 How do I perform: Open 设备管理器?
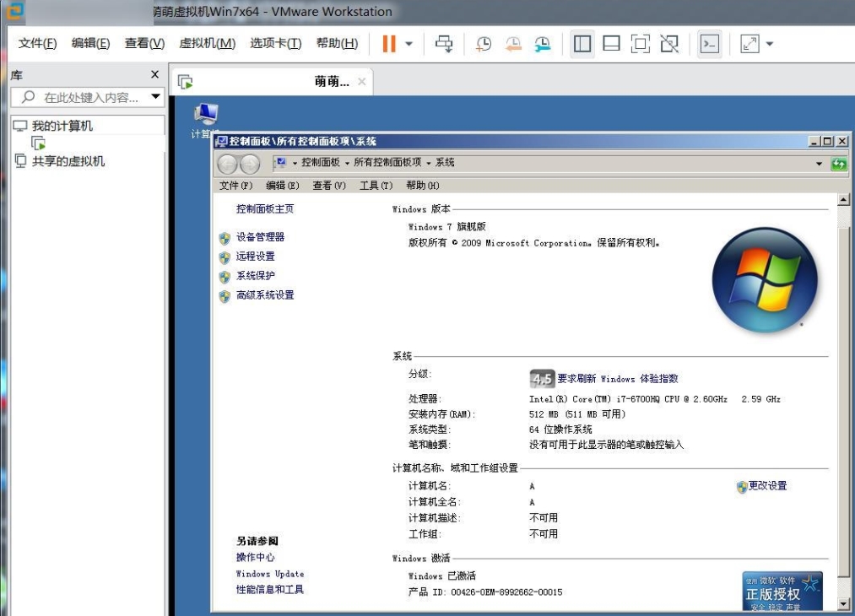[260, 237]
